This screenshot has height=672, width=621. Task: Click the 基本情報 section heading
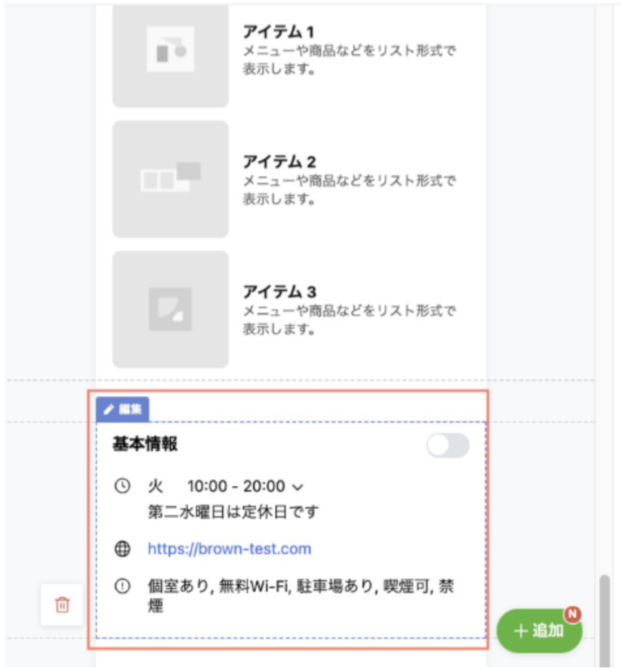click(145, 445)
